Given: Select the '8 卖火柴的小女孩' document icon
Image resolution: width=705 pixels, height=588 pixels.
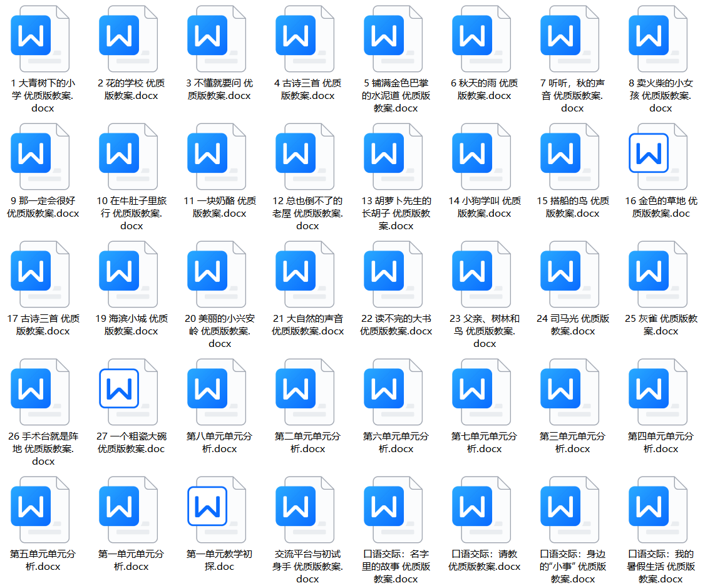Looking at the screenshot, I should tap(658, 39).
